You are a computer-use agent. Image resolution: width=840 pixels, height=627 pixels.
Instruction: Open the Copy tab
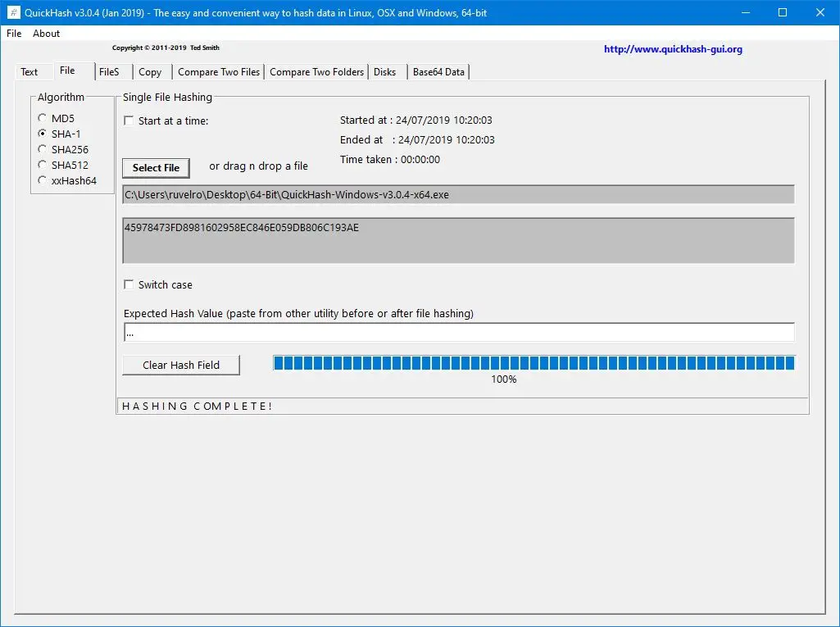pos(150,72)
